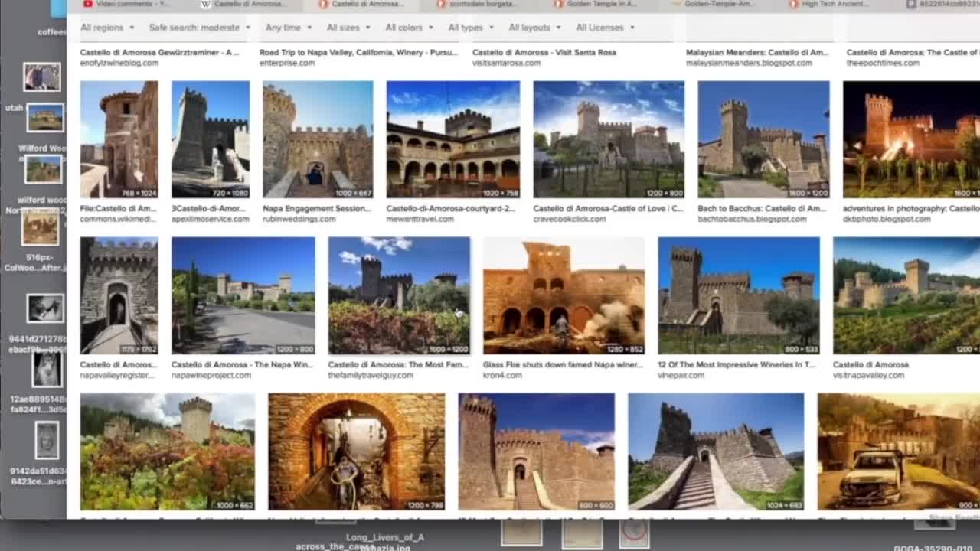980x551 pixels.
Task: Open the napawineproject.com road thumbnail
Action: coord(243,295)
